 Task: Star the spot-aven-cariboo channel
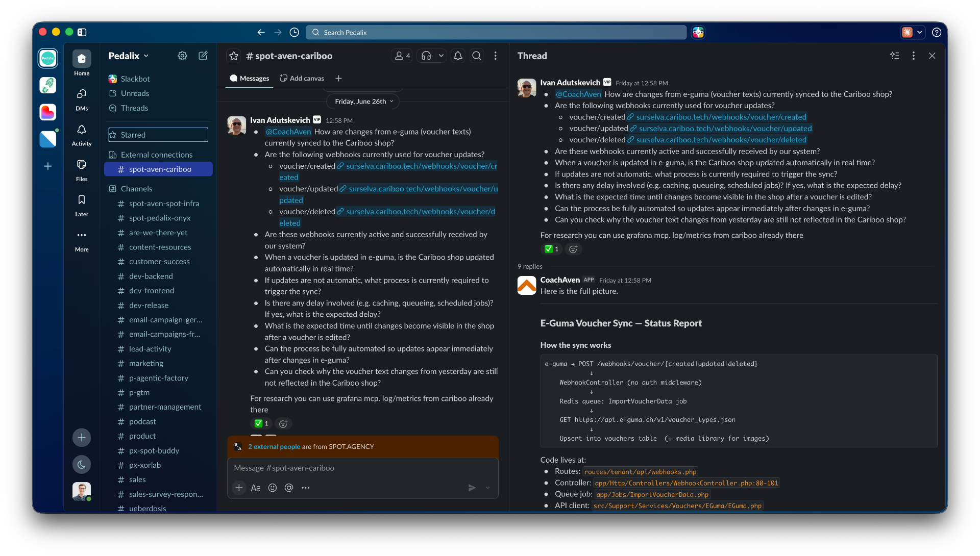pos(234,56)
